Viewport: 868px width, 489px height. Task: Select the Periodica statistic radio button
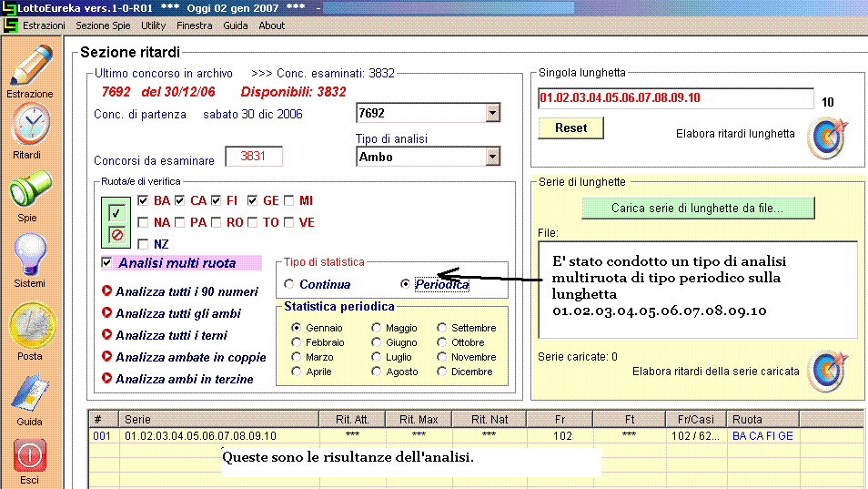[x=405, y=284]
